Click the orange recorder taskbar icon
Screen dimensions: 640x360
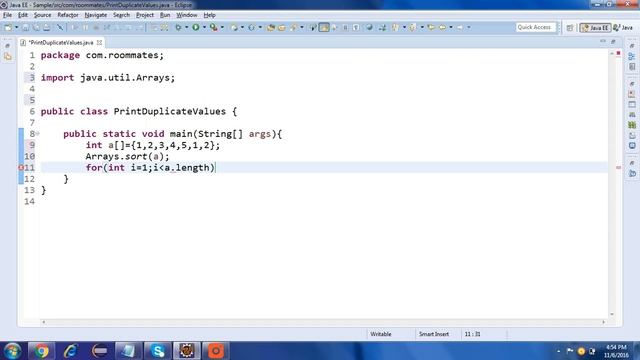point(216,351)
